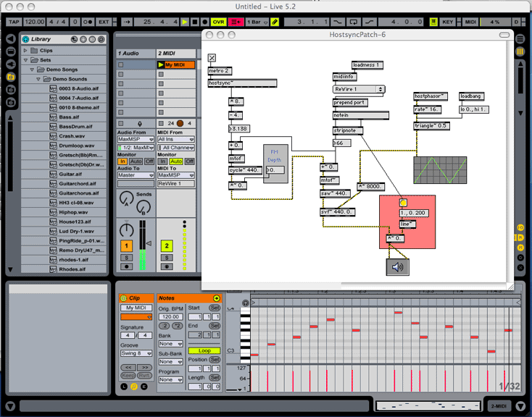Open the All Channels dropdown
The width and height of the screenshot is (532, 417).
(x=176, y=148)
